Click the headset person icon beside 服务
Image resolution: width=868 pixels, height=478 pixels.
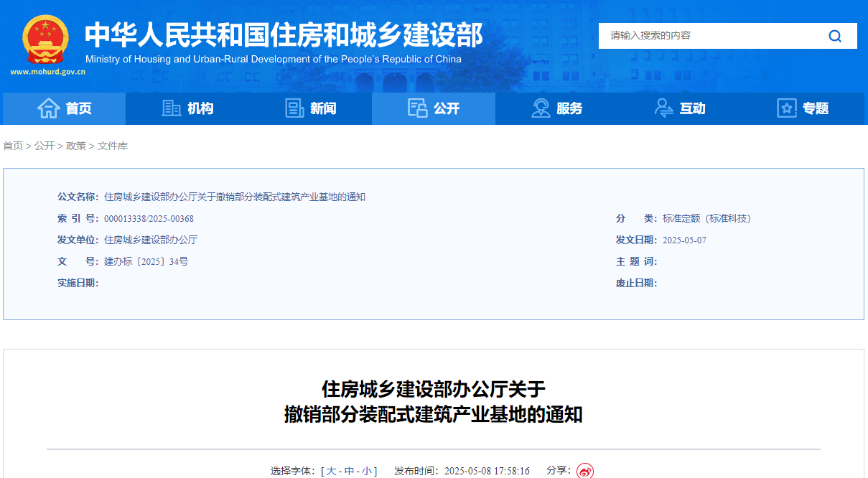[541, 108]
